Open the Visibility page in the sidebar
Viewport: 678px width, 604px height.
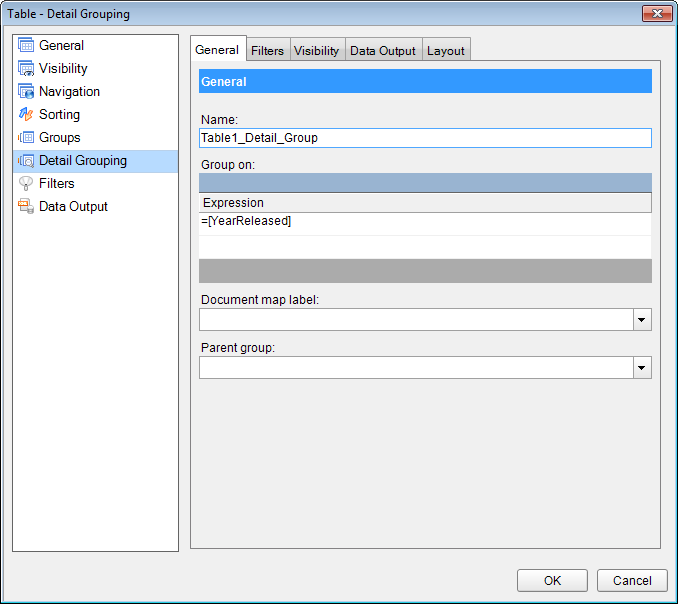click(96, 68)
